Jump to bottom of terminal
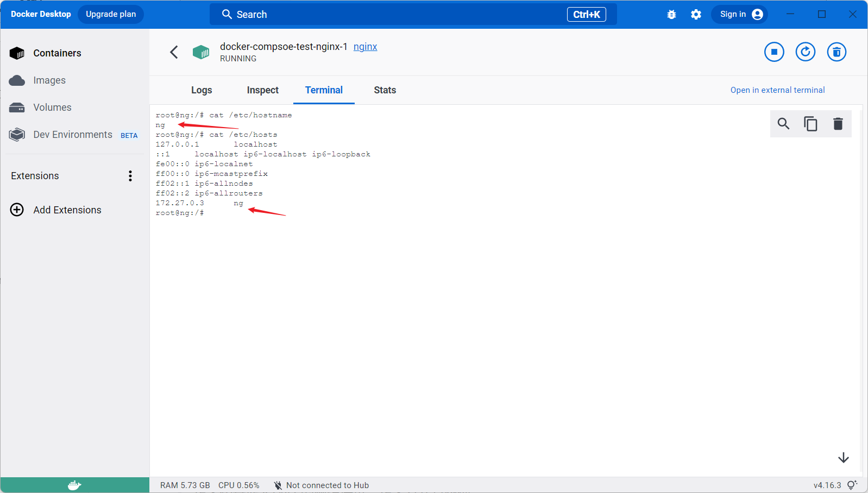 (x=844, y=458)
